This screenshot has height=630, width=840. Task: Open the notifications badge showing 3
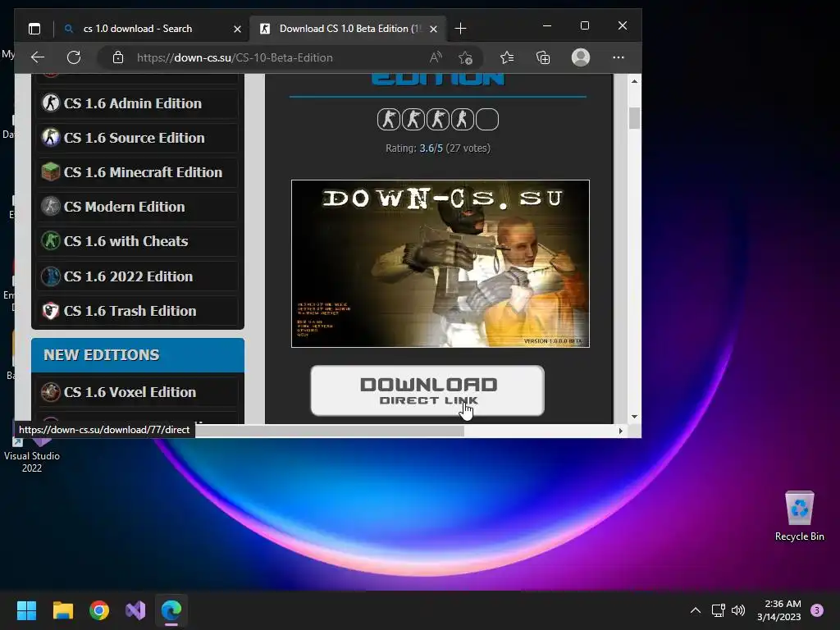817,610
